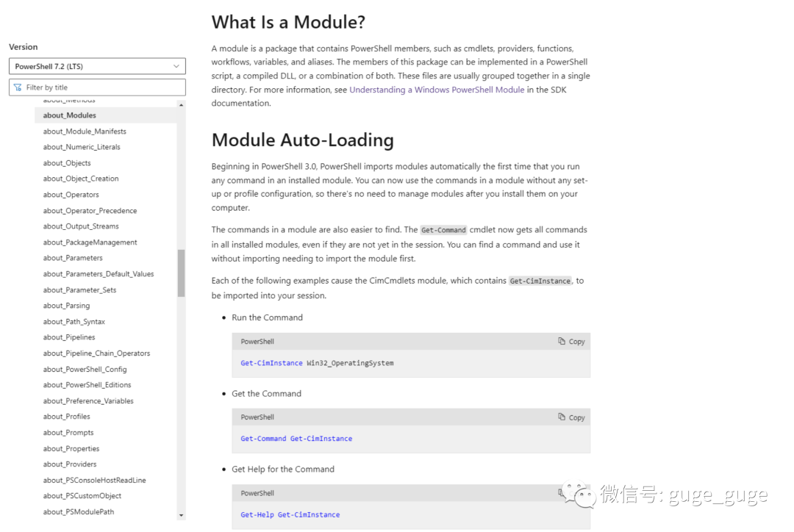Click Copy button in first PowerShell block
The width and height of the screenshot is (794, 532).
(x=572, y=342)
